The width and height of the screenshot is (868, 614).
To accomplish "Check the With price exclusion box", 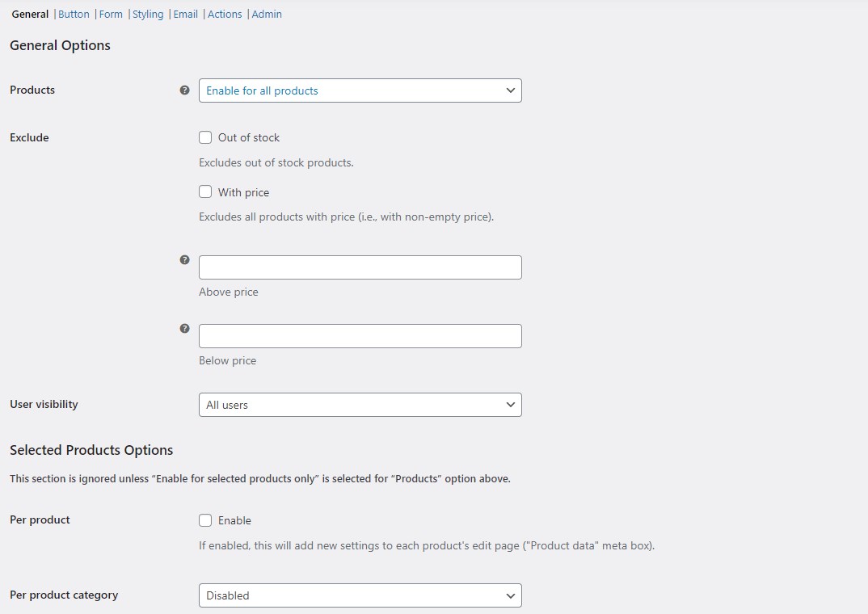I will [x=205, y=192].
